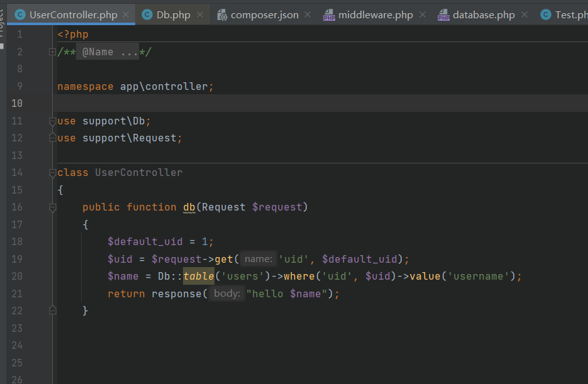Image resolution: width=588 pixels, height=384 pixels.
Task: Click the folded '@Name ...' placeholder text
Action: tap(108, 52)
